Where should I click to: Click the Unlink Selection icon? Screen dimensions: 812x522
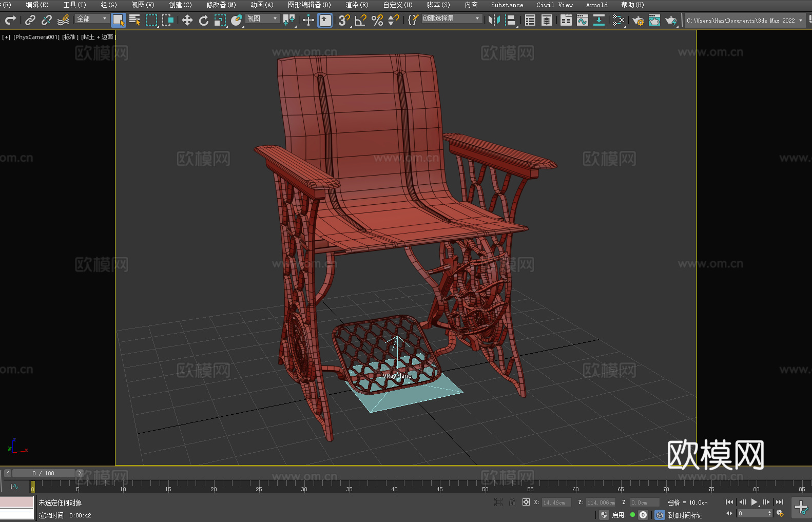47,21
